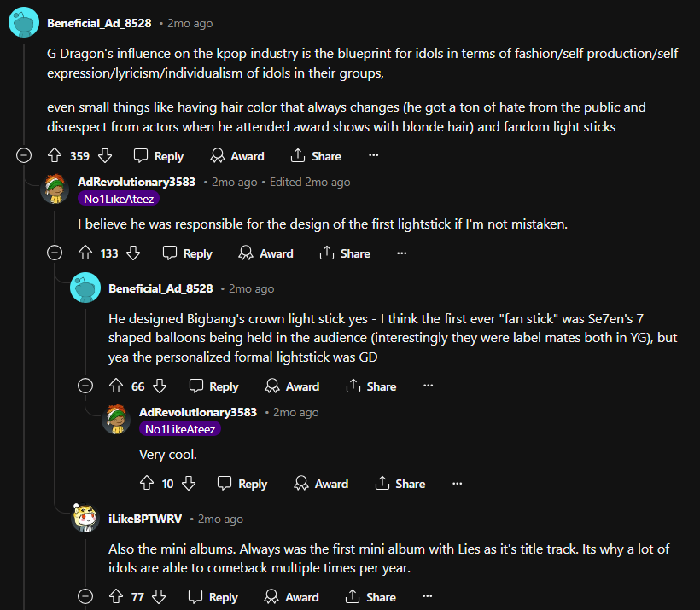The image size is (700, 610).
Task: Collapse the 133-point AdRevolutionary3583 thread
Action: [x=55, y=253]
